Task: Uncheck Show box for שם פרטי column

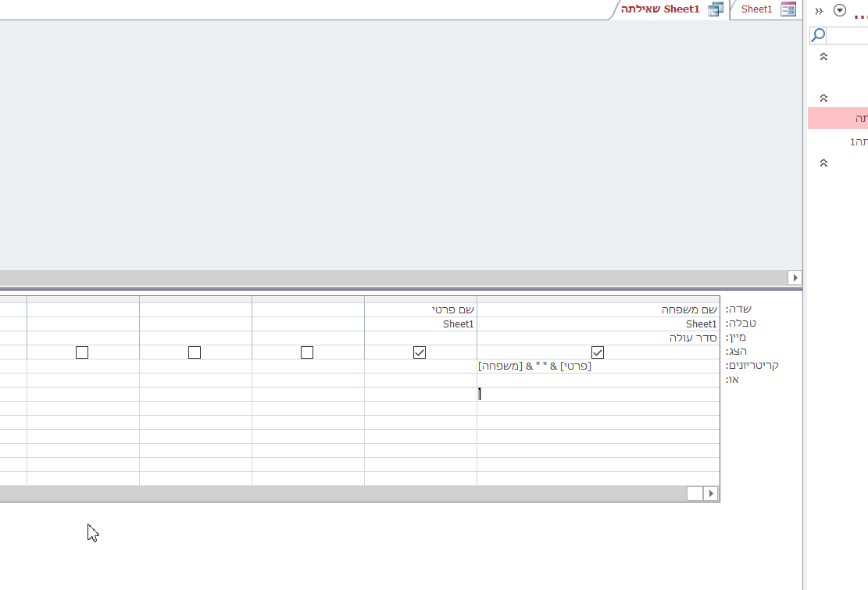Action: coord(420,352)
